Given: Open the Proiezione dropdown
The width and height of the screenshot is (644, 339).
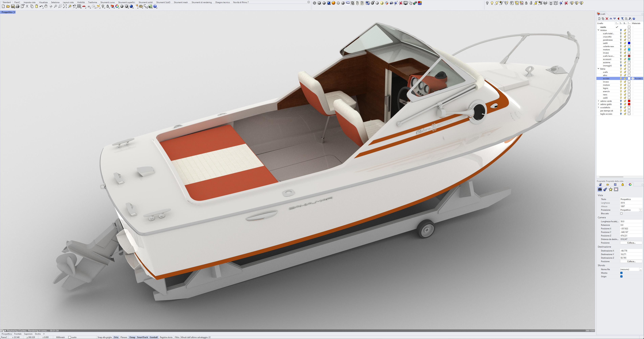Looking at the screenshot, I should tap(640, 210).
